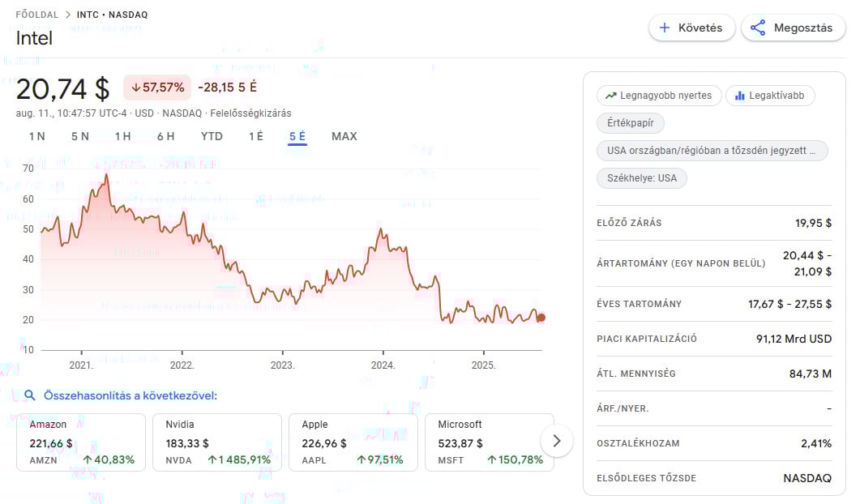This screenshot has height=504, width=860.
Task: Click the 2023. axis label
Action: 282,365
